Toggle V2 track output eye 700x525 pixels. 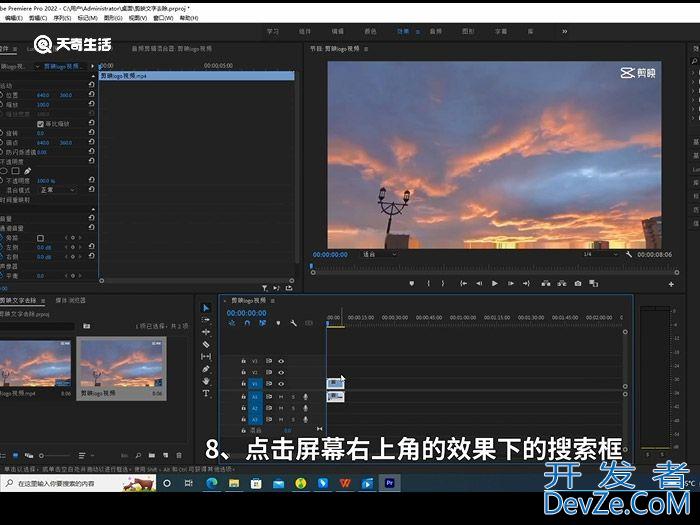pos(281,372)
